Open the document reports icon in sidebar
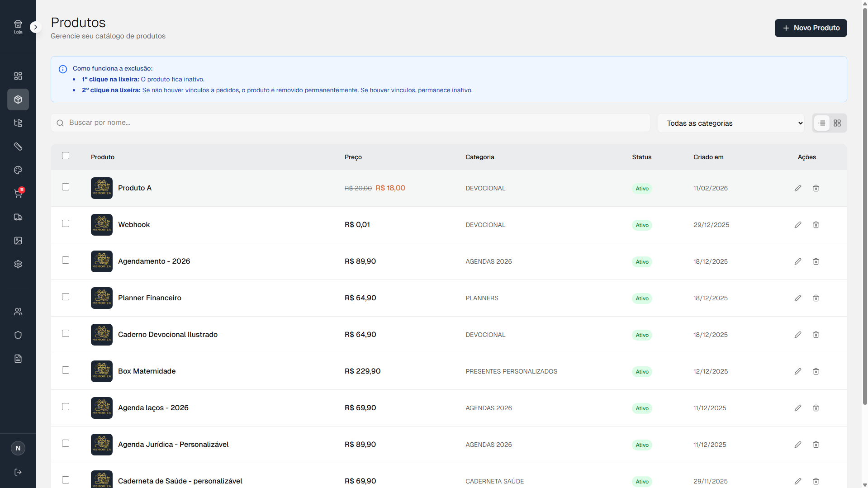 (18, 359)
